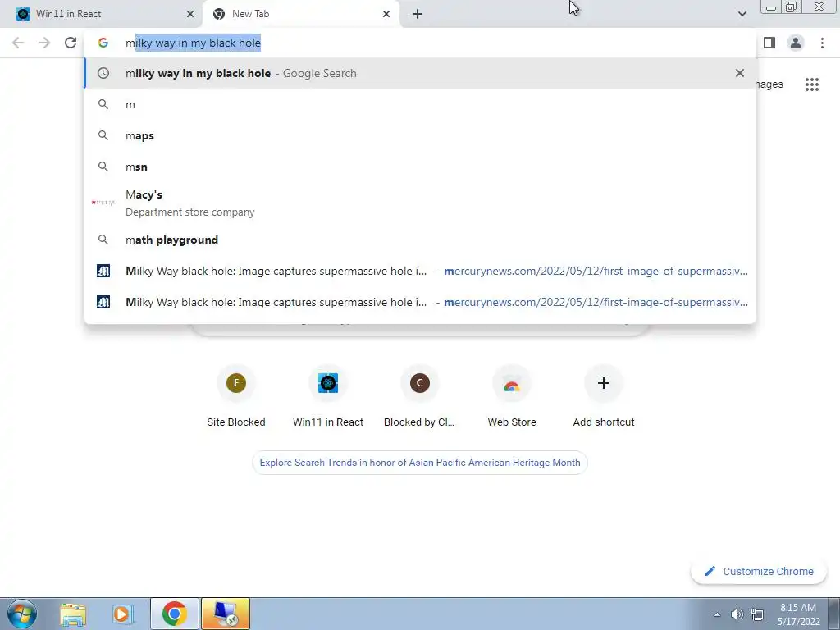Select the maps search suggestion
The image size is (840, 630).
[x=420, y=135]
